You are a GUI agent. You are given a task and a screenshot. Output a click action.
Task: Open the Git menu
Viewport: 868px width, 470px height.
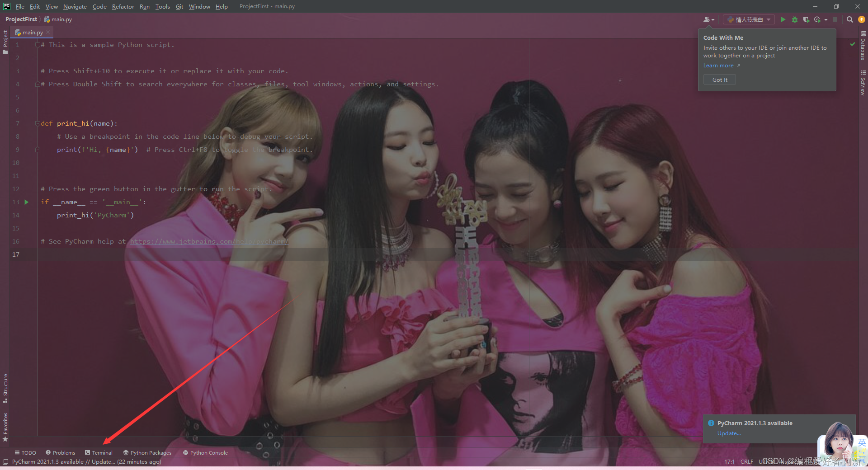coord(179,6)
